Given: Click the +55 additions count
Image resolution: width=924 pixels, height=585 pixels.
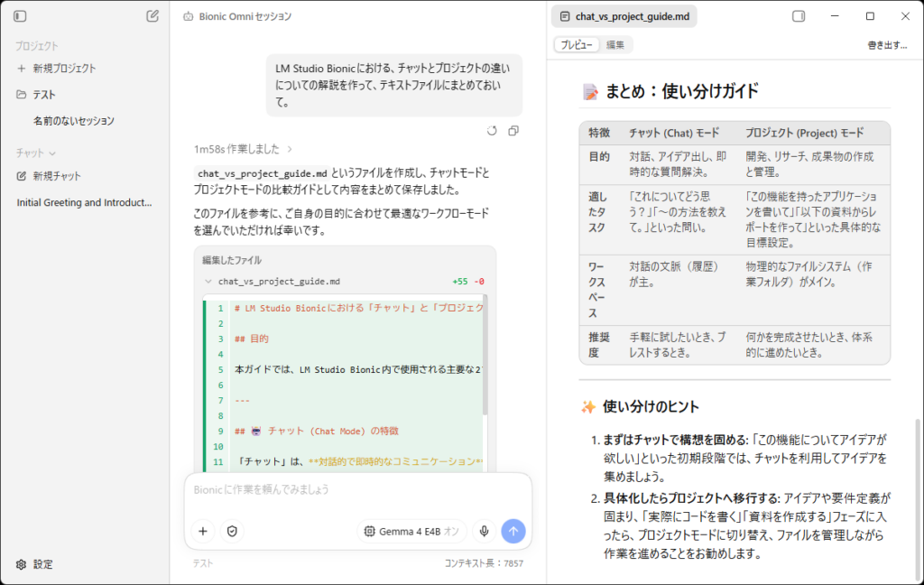Looking at the screenshot, I should click(459, 282).
